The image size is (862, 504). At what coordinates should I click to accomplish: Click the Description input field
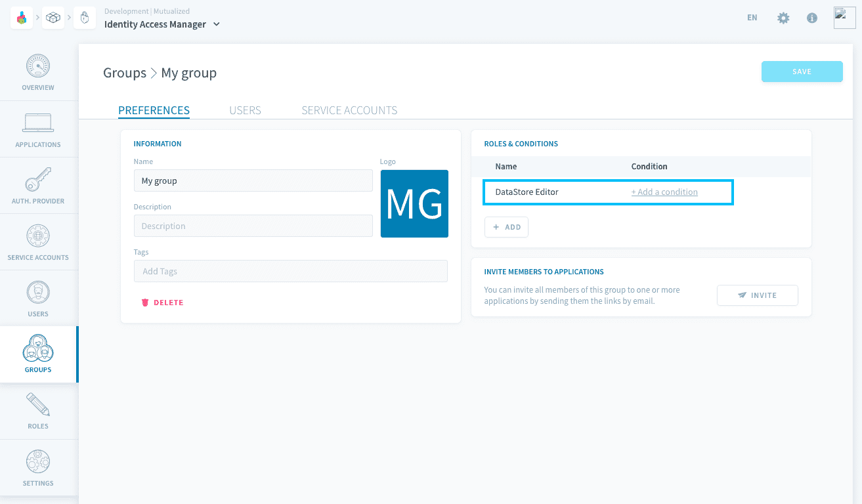pyautogui.click(x=253, y=226)
